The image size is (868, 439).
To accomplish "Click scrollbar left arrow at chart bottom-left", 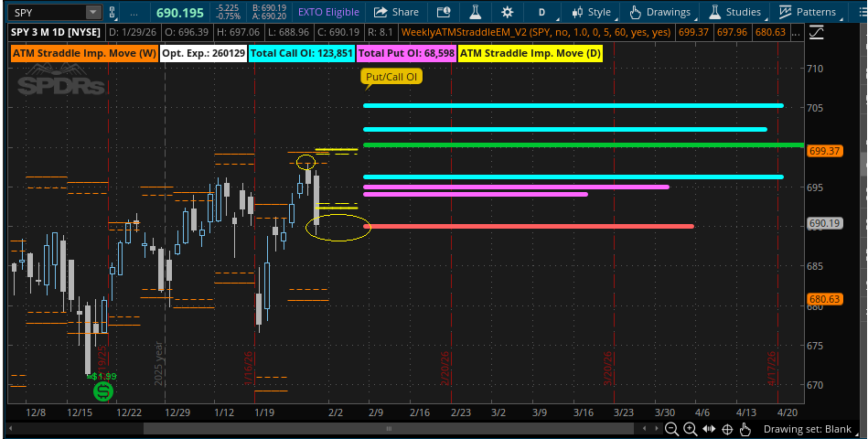I will [12, 428].
